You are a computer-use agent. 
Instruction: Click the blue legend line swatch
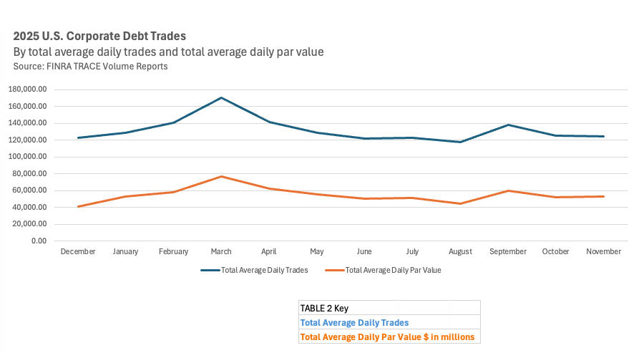click(x=210, y=271)
